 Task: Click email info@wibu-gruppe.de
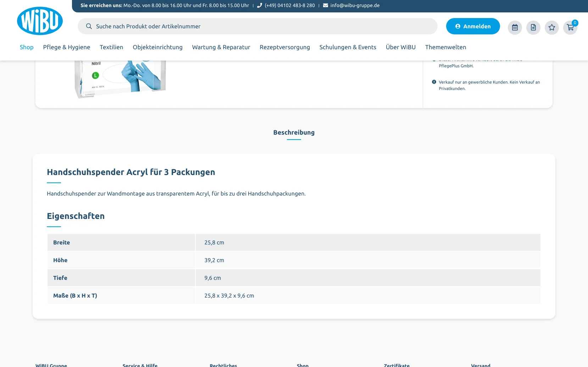pyautogui.click(x=355, y=5)
